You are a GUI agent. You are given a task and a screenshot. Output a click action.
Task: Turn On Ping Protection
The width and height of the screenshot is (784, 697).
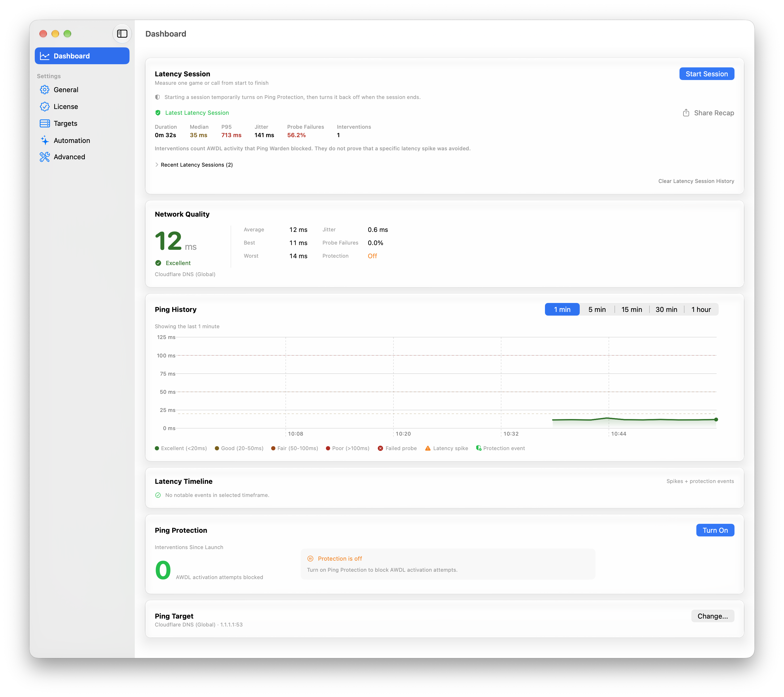(x=715, y=531)
